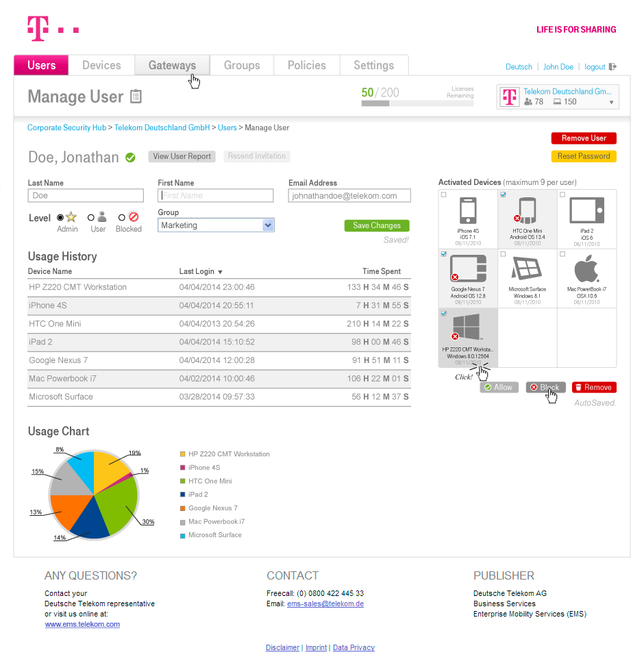Click the Allow device button

point(499,388)
